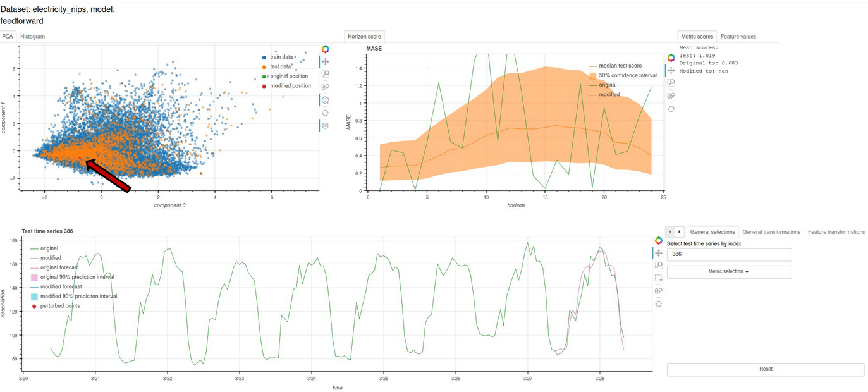Select the Metric scores tab
This screenshot has height=392, width=868.
click(697, 37)
